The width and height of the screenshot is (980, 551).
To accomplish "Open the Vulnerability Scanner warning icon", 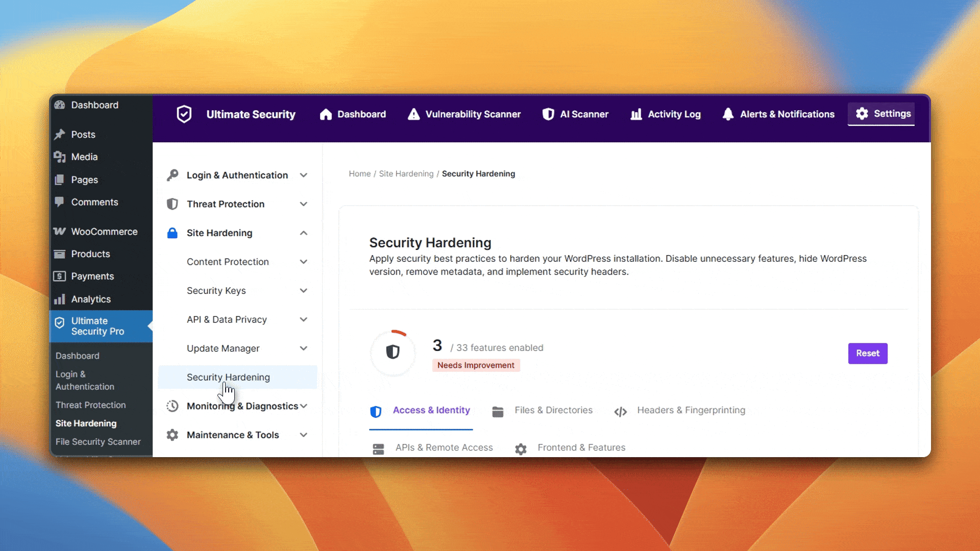I will click(413, 114).
